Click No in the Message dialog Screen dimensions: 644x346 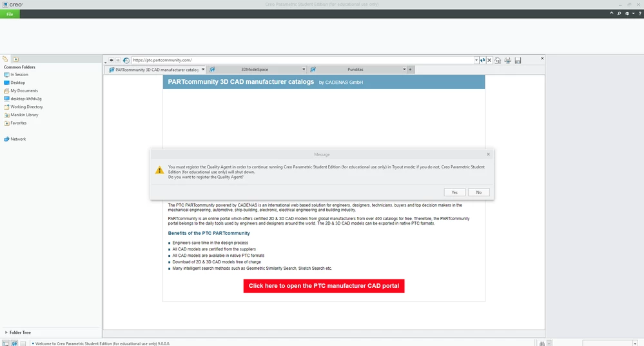pyautogui.click(x=478, y=192)
